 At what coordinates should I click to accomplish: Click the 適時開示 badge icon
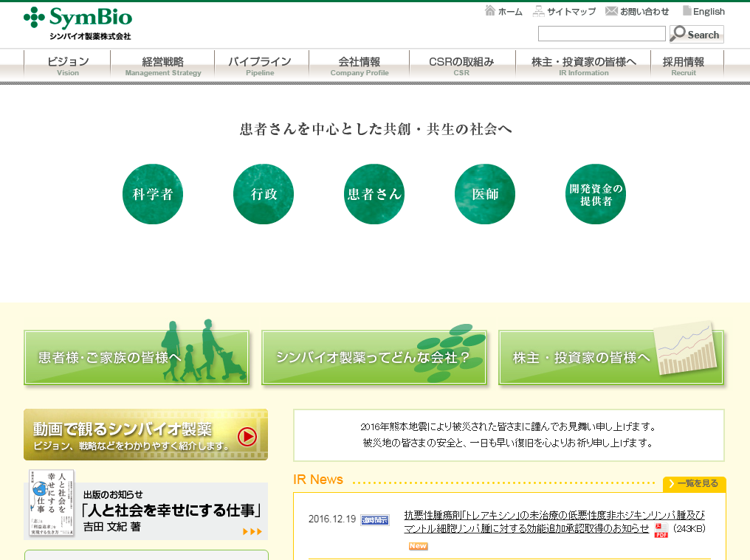[375, 520]
